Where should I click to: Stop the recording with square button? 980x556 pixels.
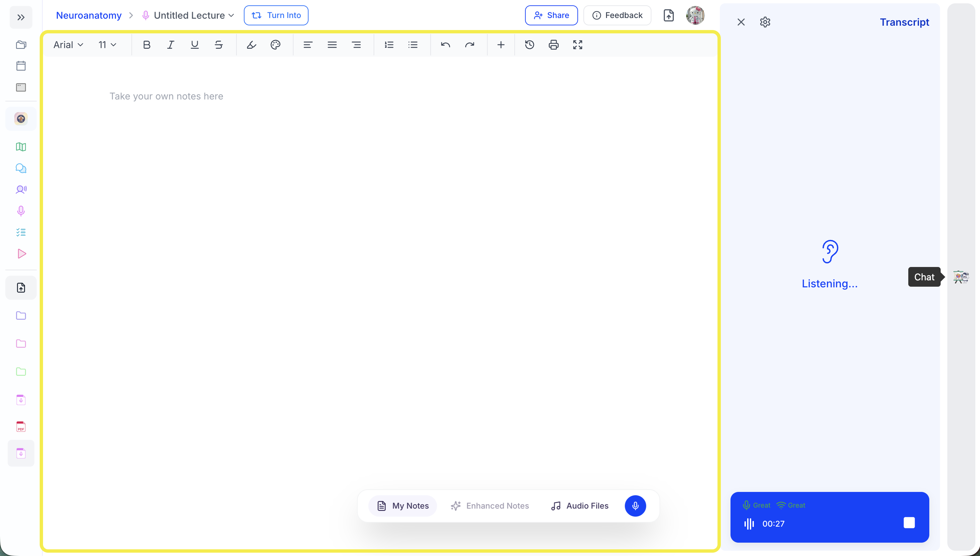tap(909, 522)
